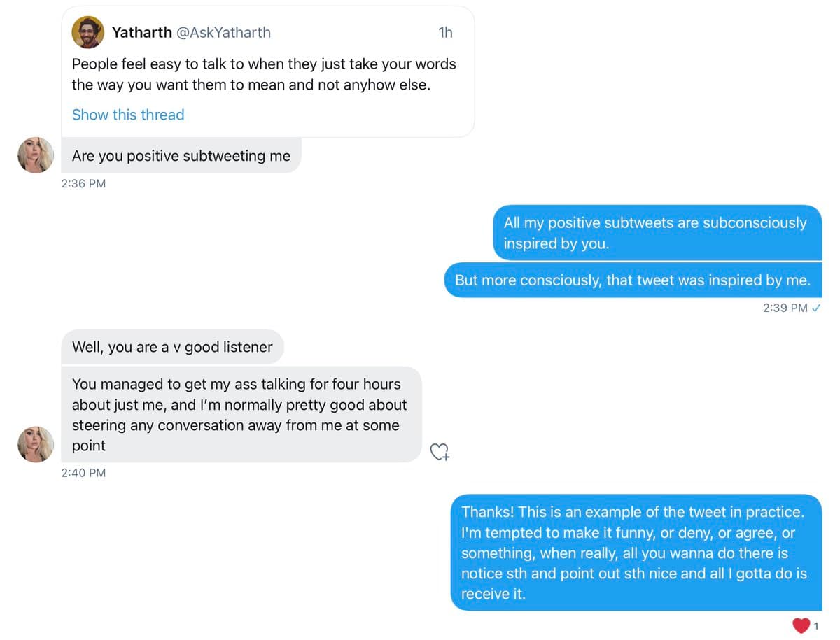The height and width of the screenshot is (640, 840).
Task: Select the 'Well, you are a v good listener' bubble
Action: point(172,347)
